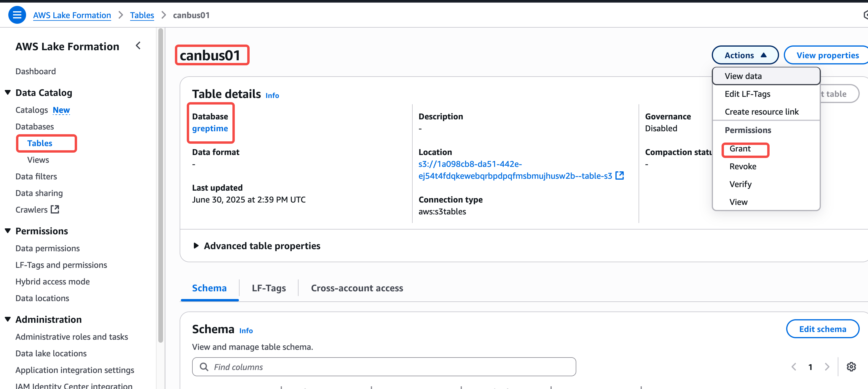Collapse the Permissions sidebar section
Viewport: 868px width, 389px height.
tap(8, 231)
